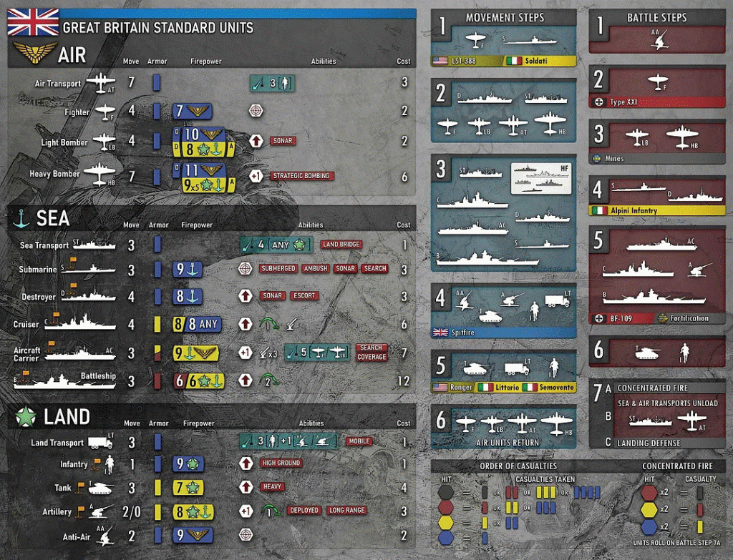Select the Infantry firepower 9 badge
This screenshot has width=733, height=560.
pyautogui.click(x=189, y=463)
